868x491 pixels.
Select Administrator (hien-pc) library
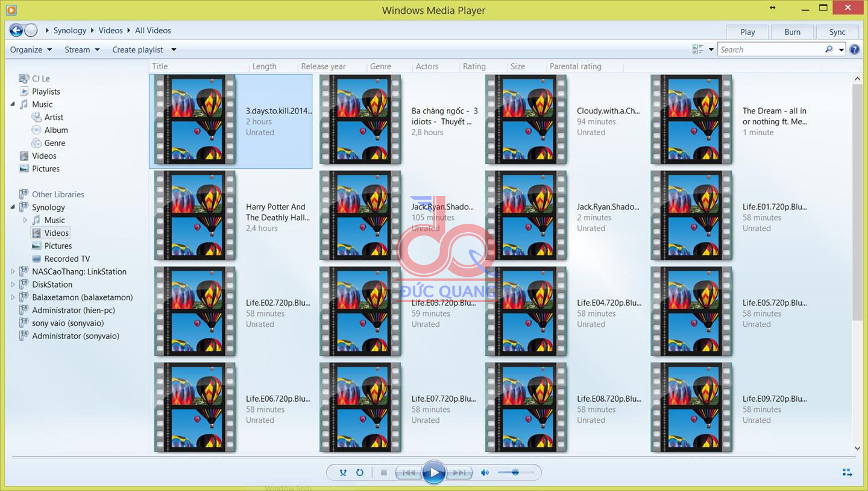pyautogui.click(x=73, y=310)
